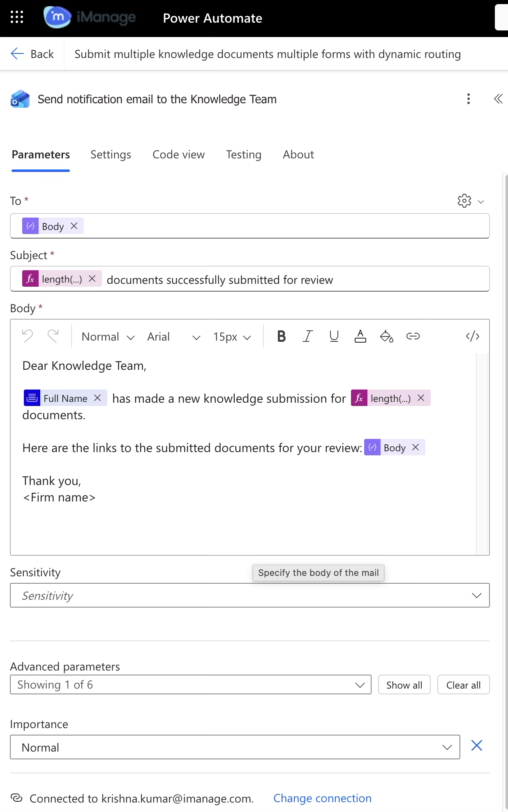
Task: Click the Change connection link
Action: 322,798
